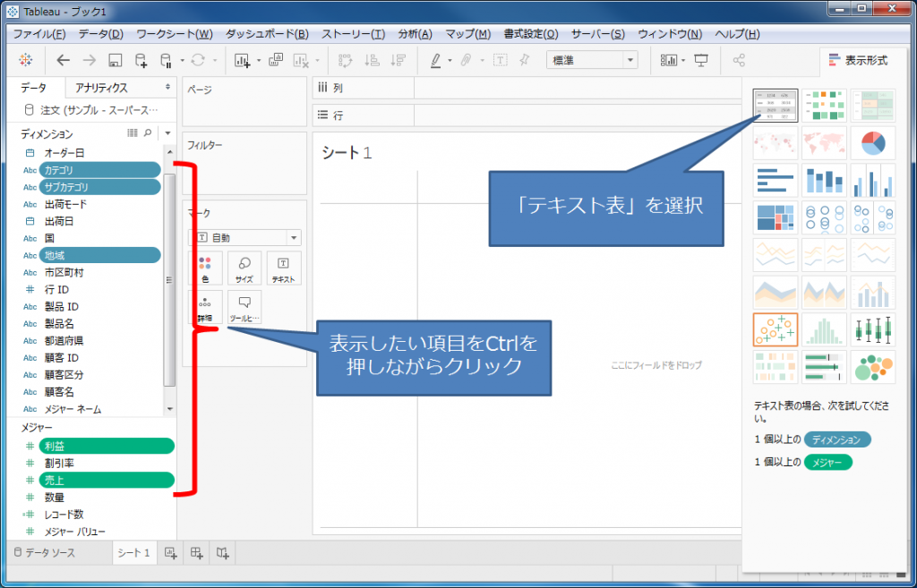Open the ワークシート menu
The height and width of the screenshot is (588, 917).
pyautogui.click(x=174, y=34)
